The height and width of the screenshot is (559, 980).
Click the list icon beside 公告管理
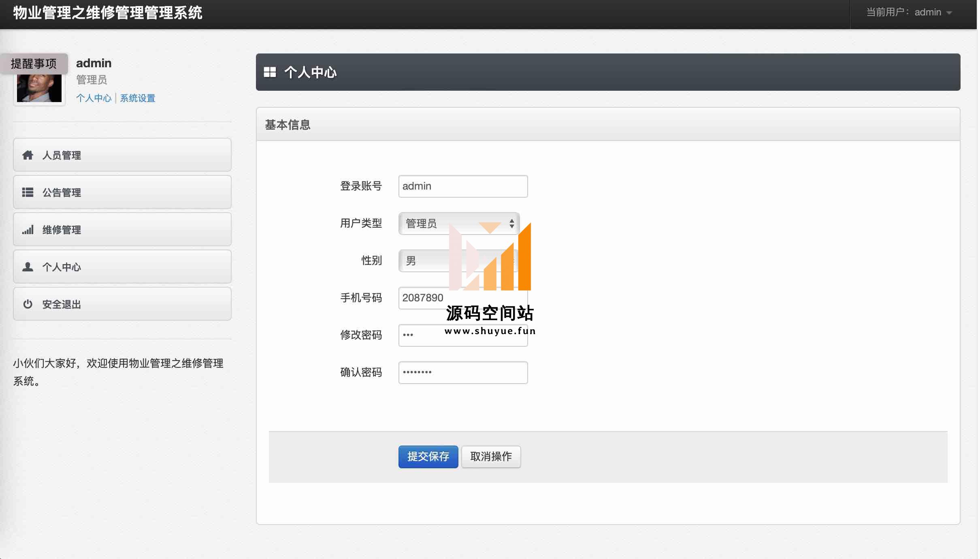click(x=28, y=192)
